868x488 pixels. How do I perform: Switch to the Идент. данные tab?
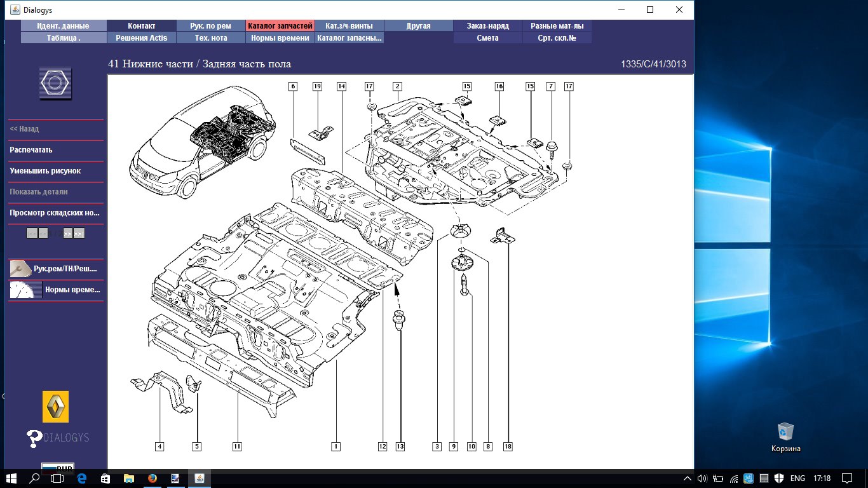(64, 26)
